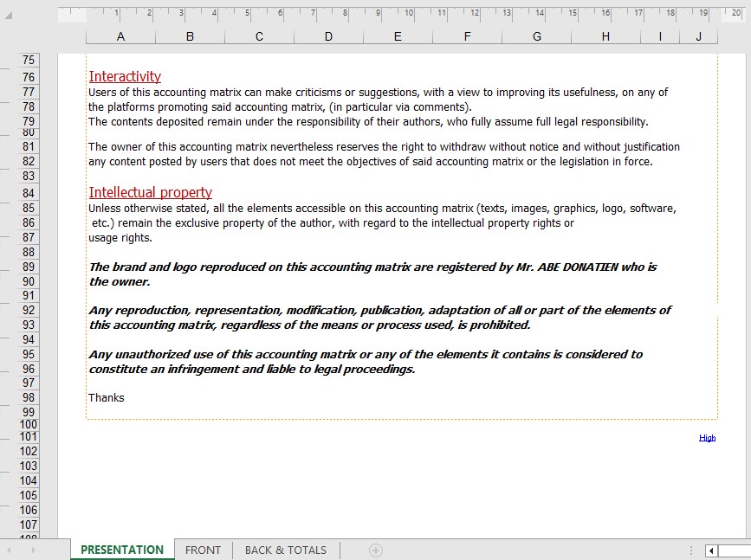The height and width of the screenshot is (560, 751).
Task: Add a new sheet with plus icon
Action: 376,550
